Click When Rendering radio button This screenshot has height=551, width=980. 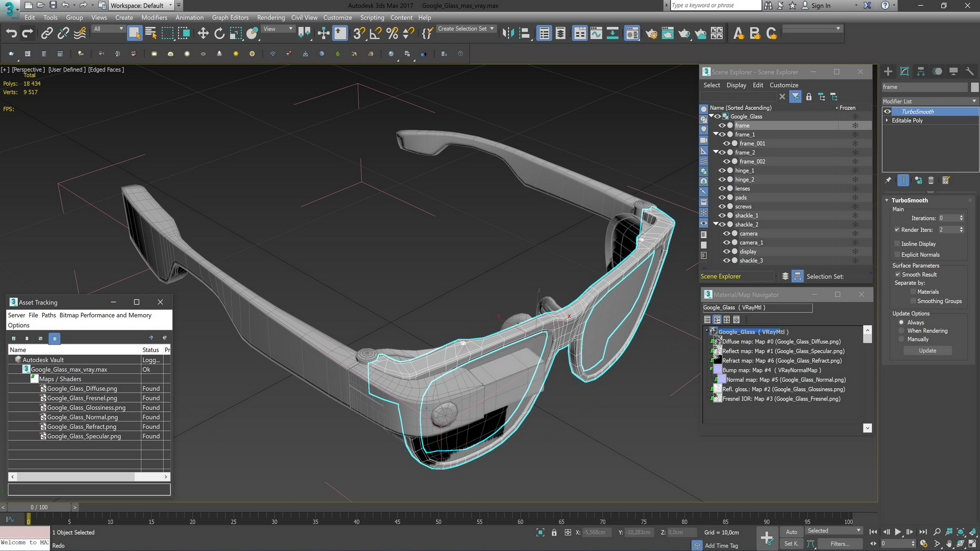click(900, 330)
